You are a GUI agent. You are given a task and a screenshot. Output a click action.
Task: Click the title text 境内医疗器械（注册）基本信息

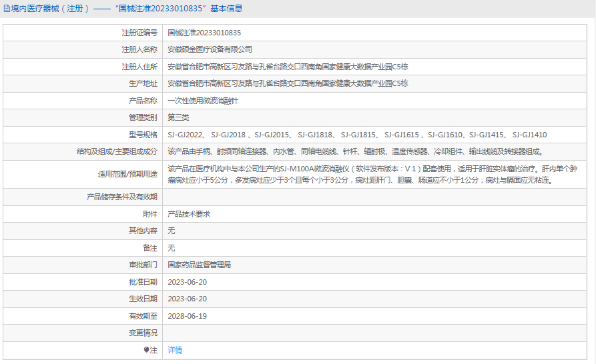[x=127, y=9]
